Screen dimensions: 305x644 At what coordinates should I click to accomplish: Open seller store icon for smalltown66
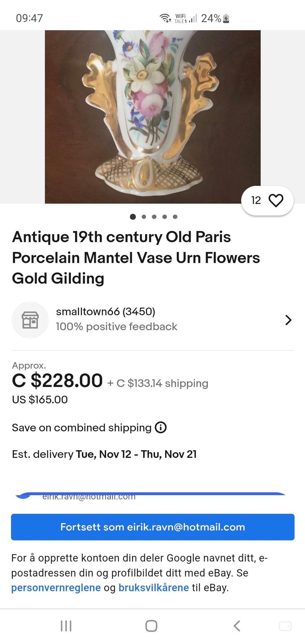click(x=30, y=320)
